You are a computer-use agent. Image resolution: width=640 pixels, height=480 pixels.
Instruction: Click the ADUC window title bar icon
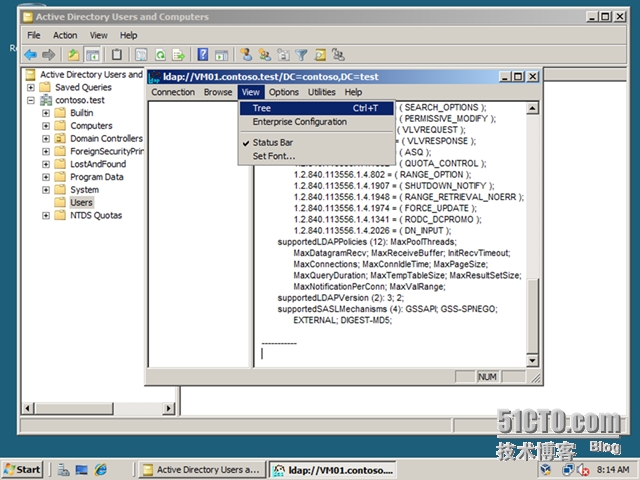pos(28,17)
